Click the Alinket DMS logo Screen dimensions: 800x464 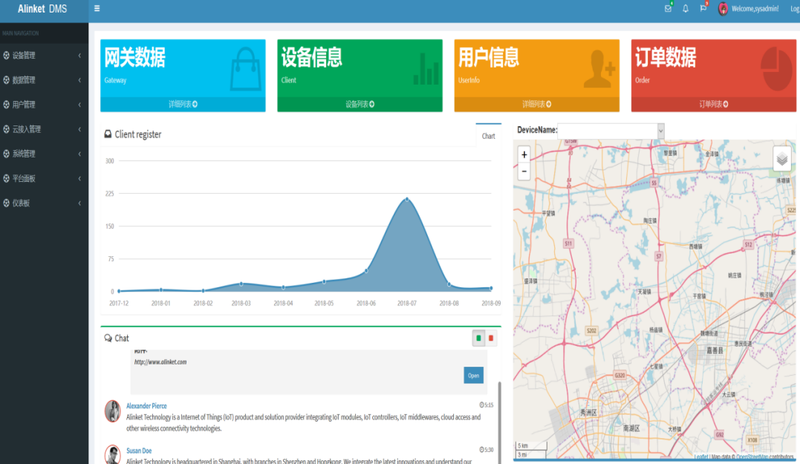click(42, 9)
